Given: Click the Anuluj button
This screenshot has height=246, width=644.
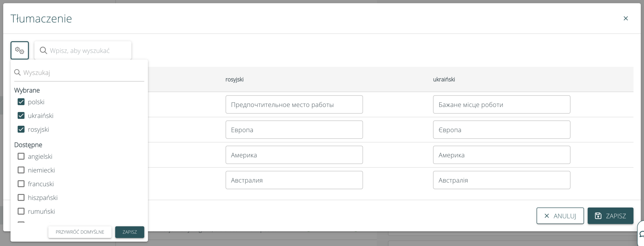Looking at the screenshot, I should click(x=560, y=216).
